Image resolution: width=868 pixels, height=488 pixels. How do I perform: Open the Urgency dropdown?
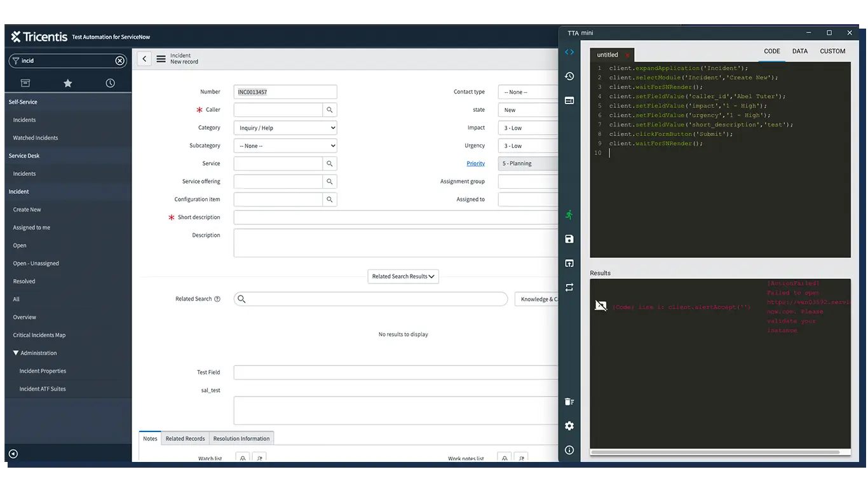(527, 146)
